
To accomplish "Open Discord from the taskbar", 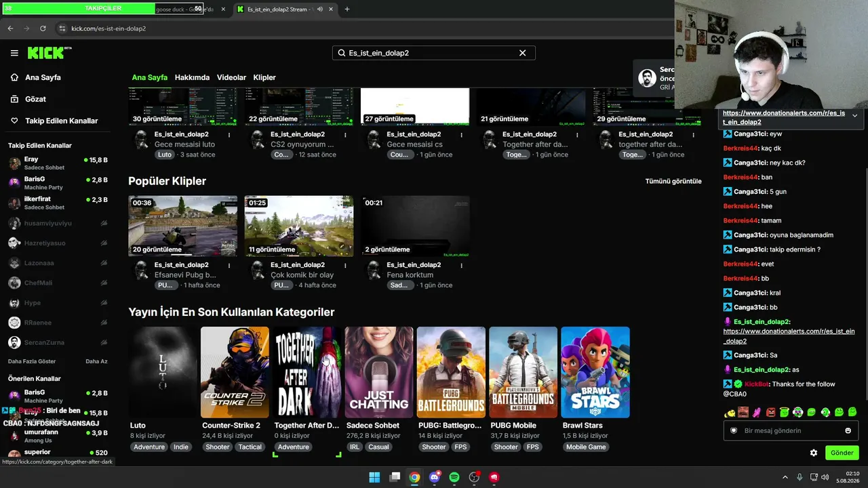I will (435, 477).
